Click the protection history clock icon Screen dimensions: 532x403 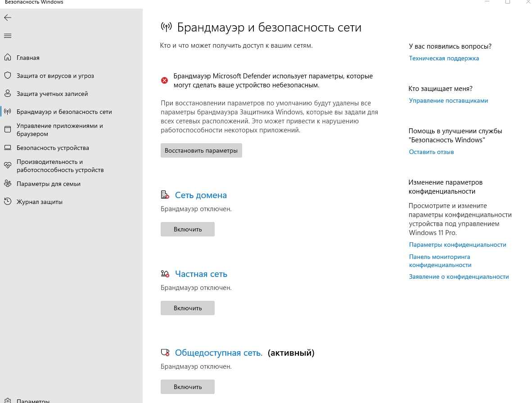(x=8, y=202)
